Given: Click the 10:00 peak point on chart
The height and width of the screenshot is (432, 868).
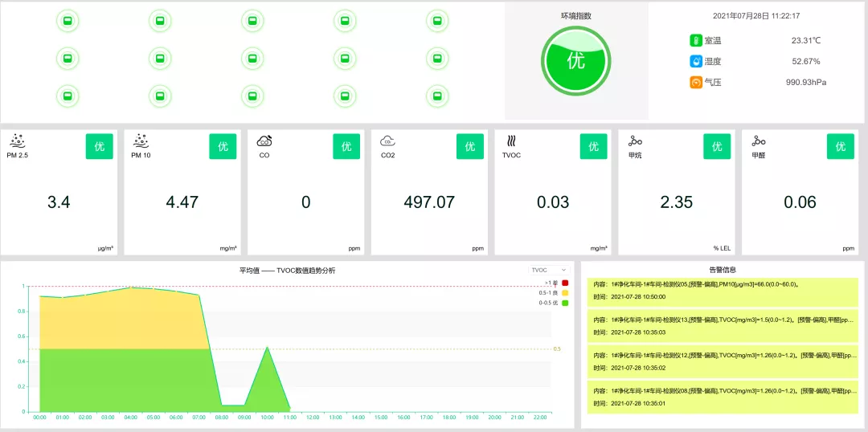Looking at the screenshot, I should (268, 347).
